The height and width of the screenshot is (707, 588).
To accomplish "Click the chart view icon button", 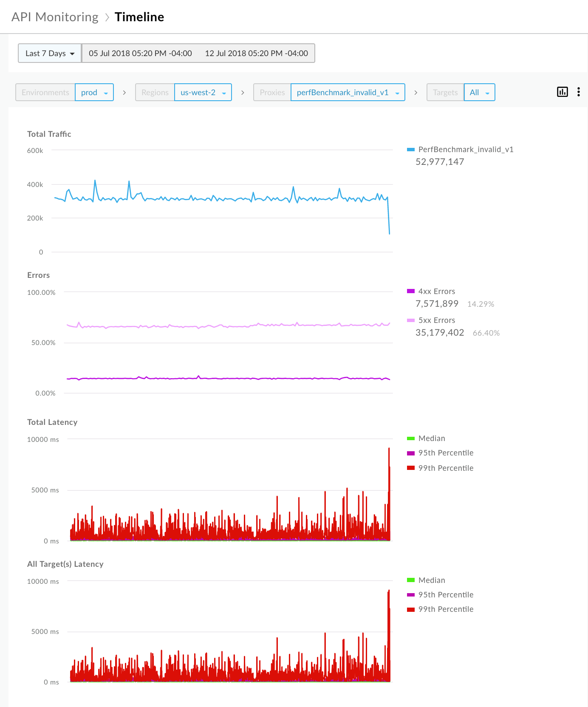I will pyautogui.click(x=562, y=92).
